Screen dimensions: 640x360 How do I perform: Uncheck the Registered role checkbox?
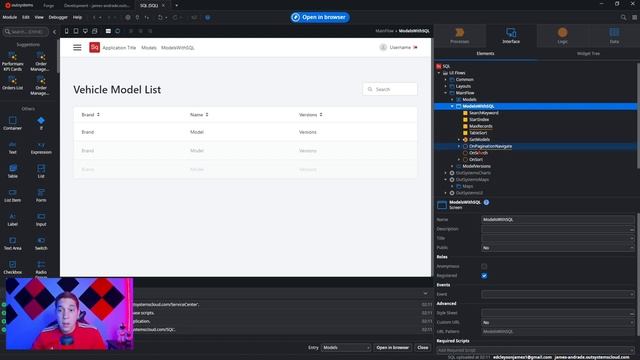pos(484,276)
